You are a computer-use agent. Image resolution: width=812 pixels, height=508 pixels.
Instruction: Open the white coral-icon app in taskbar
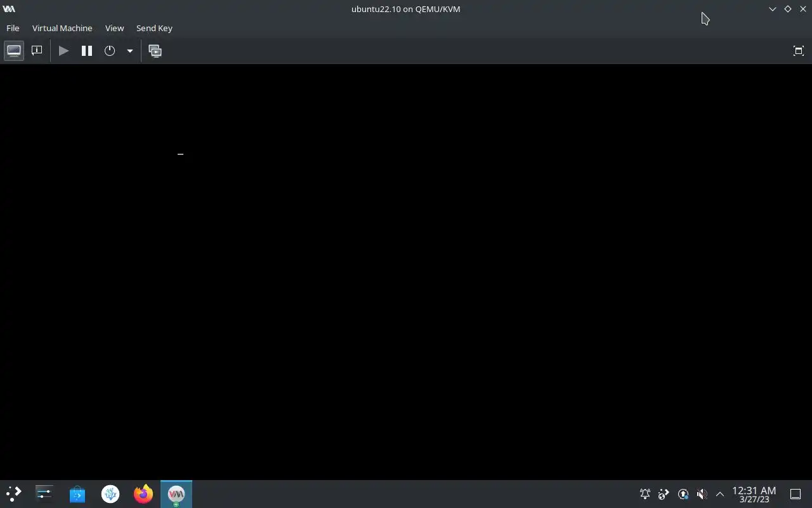pos(110,494)
